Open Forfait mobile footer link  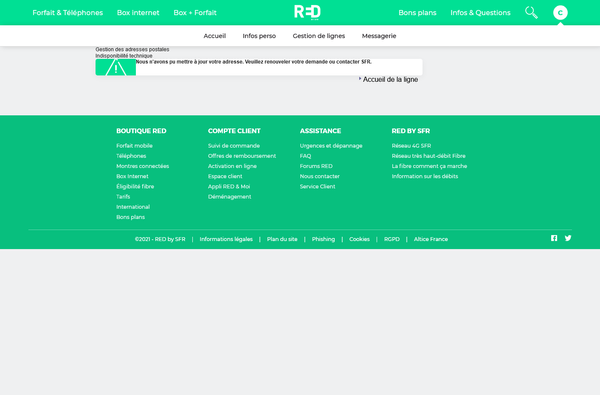coord(134,146)
